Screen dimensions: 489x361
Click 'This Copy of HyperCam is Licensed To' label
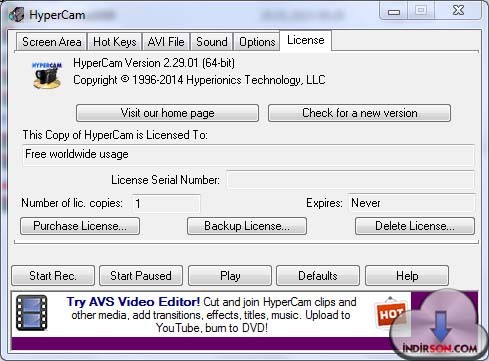tap(115, 135)
